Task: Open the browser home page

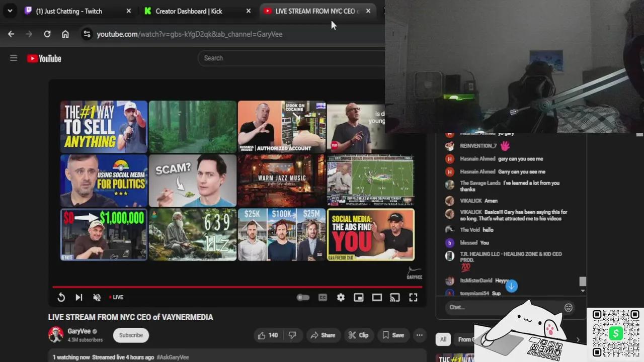Action: 65,34
